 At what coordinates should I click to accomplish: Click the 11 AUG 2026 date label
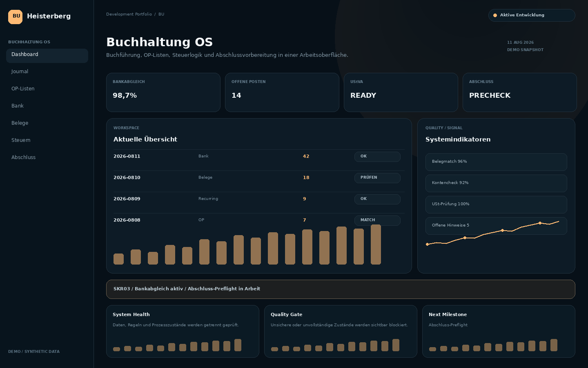521,43
